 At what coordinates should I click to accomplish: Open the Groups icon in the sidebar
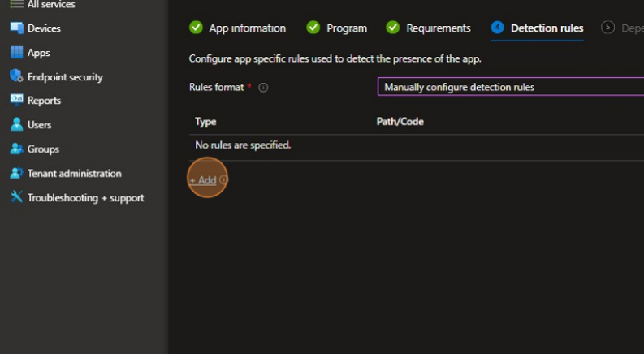pos(16,149)
